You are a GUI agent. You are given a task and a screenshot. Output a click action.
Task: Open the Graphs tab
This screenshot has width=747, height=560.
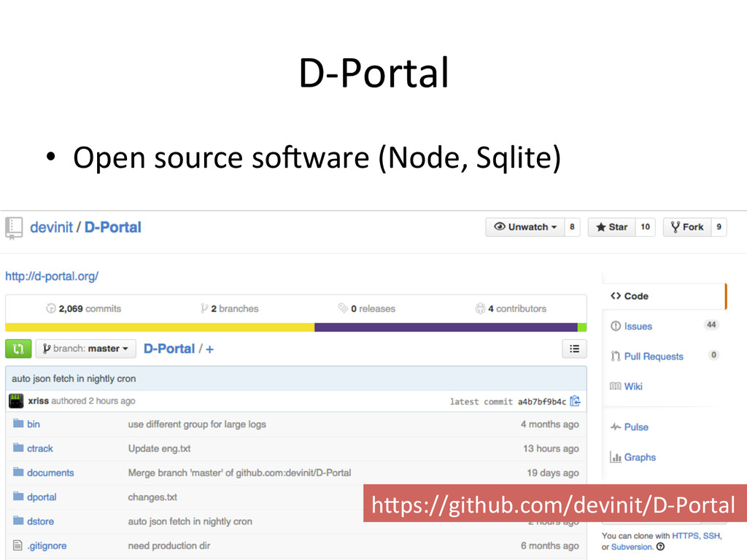(640, 457)
